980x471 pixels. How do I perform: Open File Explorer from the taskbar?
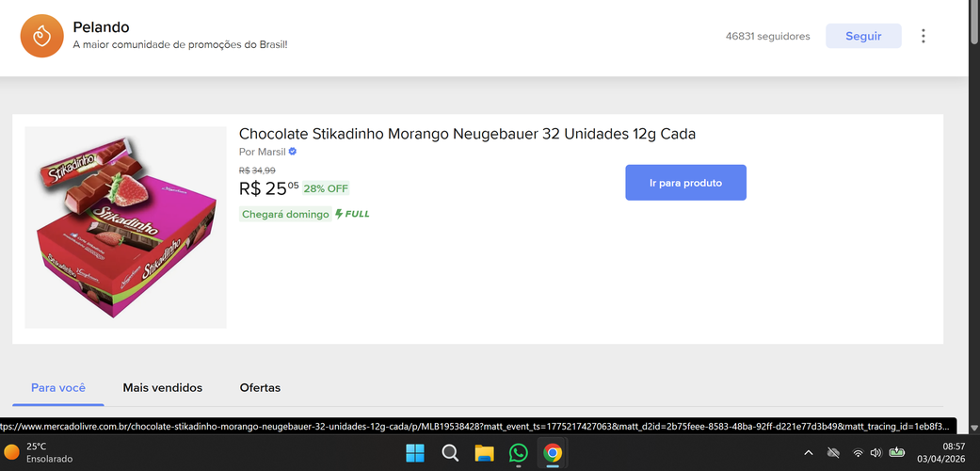pyautogui.click(x=485, y=452)
